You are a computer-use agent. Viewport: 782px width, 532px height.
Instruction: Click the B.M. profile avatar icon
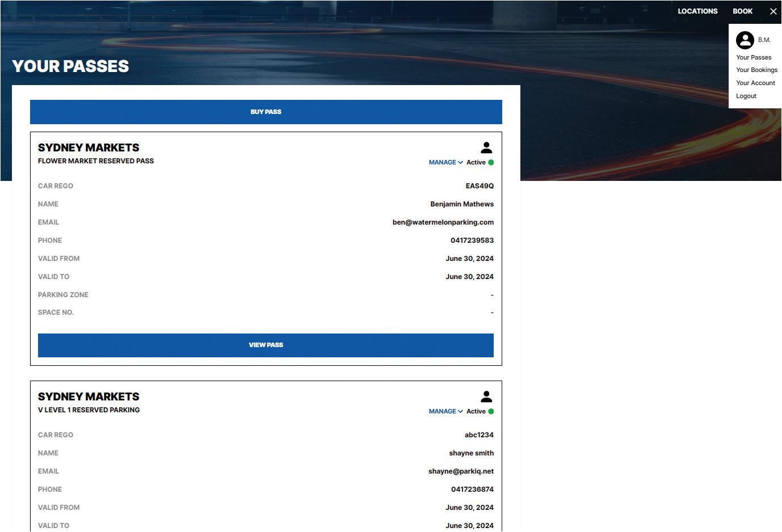(x=745, y=40)
